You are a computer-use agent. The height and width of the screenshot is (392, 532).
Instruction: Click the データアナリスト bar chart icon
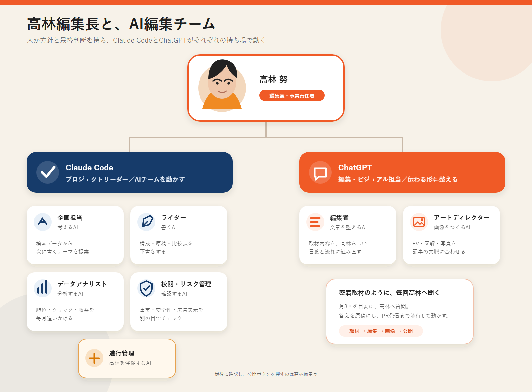pos(43,288)
